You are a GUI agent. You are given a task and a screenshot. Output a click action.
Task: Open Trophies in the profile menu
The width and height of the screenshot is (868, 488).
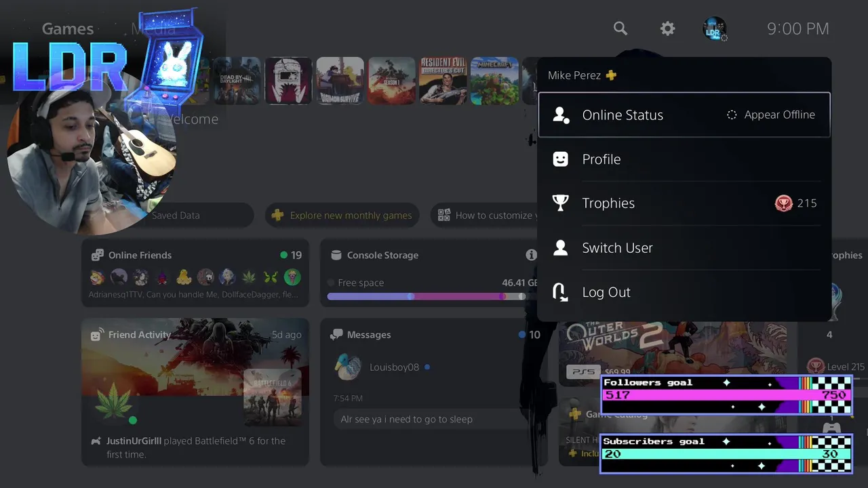pos(684,203)
